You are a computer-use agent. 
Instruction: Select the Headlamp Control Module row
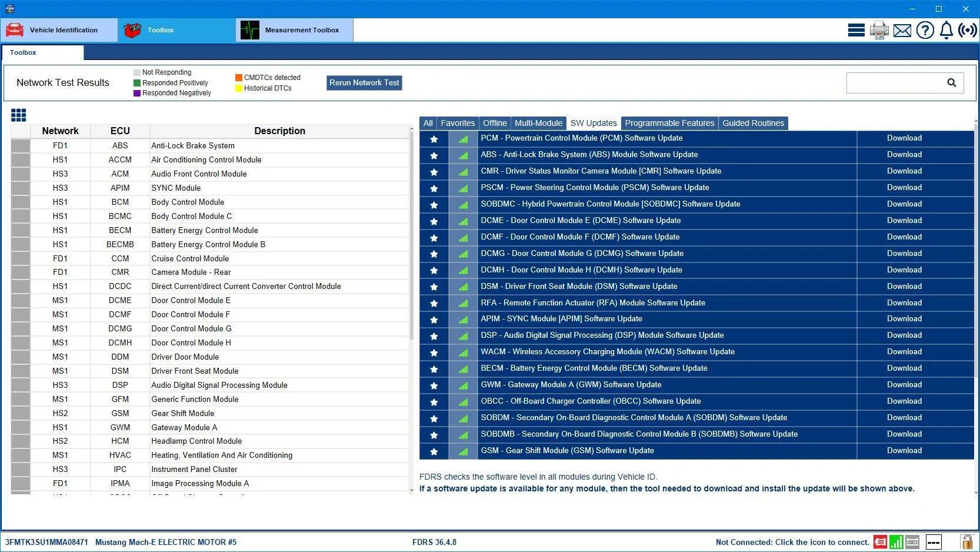pyautogui.click(x=210, y=441)
